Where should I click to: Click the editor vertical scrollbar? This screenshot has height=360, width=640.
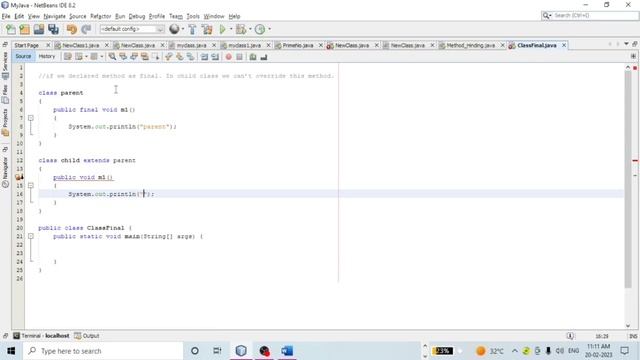[628, 180]
